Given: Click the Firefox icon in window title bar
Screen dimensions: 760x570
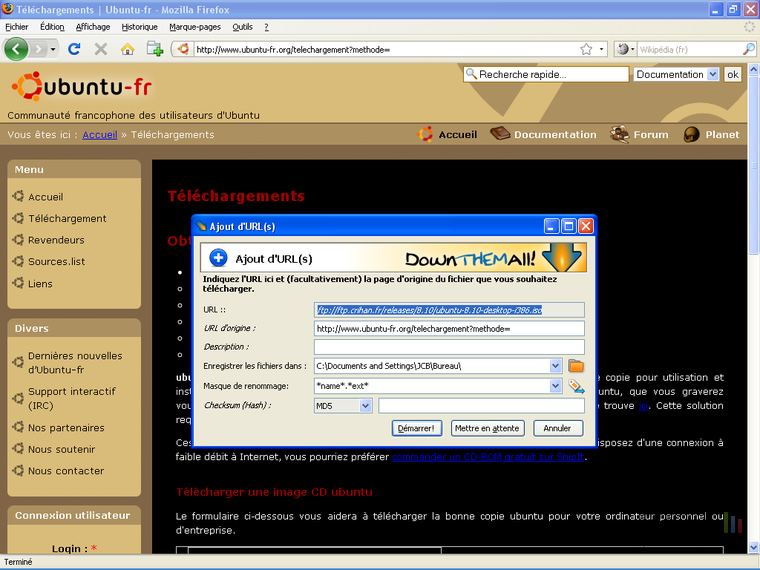Looking at the screenshot, I should coord(8,9).
